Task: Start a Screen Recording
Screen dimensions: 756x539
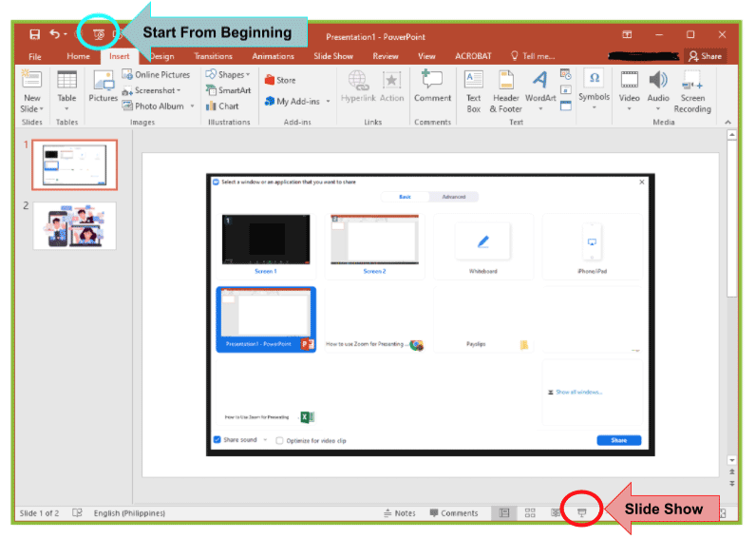Action: 692,91
